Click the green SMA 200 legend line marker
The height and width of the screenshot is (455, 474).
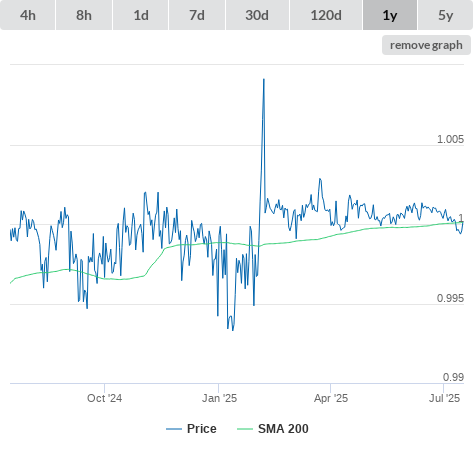[x=245, y=429]
